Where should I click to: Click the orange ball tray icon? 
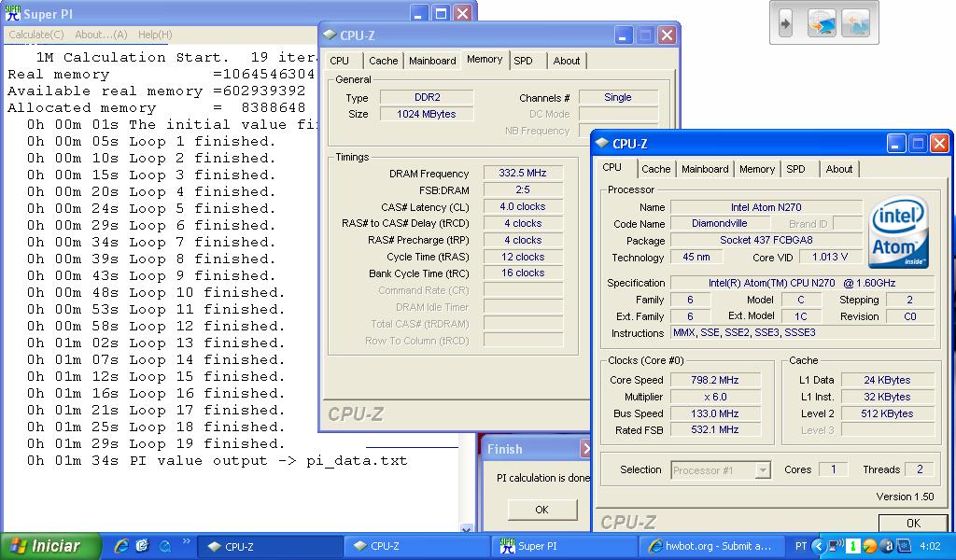[x=870, y=546]
